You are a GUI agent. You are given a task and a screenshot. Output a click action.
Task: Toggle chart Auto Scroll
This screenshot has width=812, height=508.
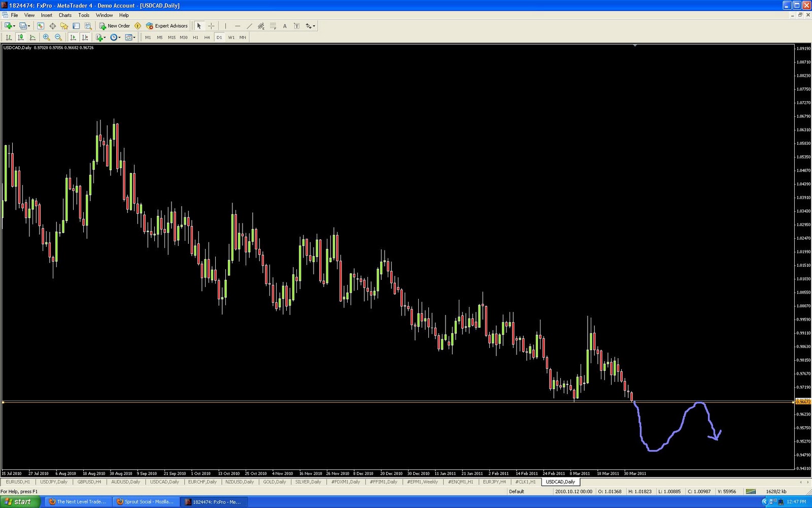[x=73, y=37]
